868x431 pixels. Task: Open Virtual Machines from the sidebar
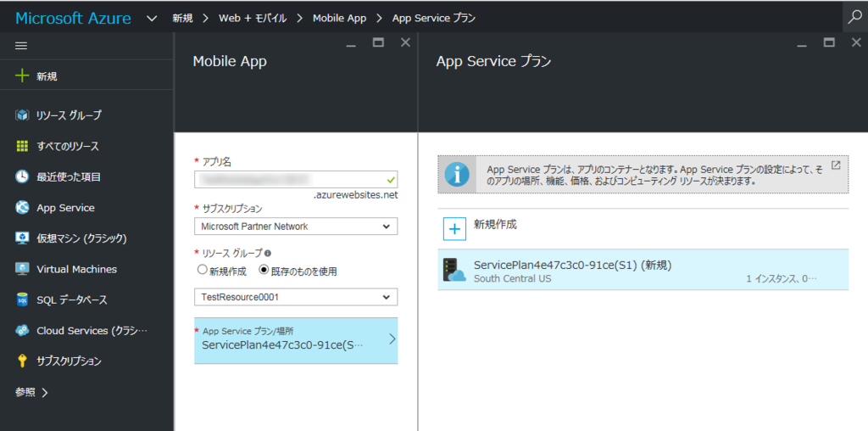(x=77, y=269)
